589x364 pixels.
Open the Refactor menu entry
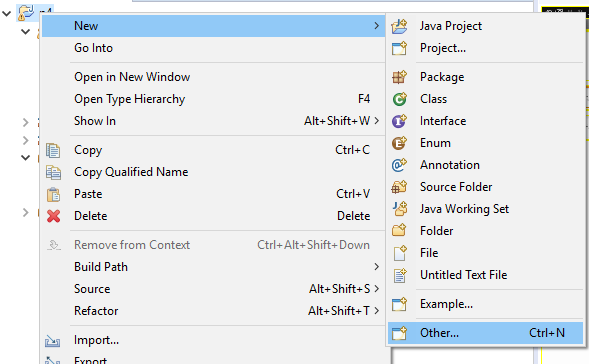(213, 311)
